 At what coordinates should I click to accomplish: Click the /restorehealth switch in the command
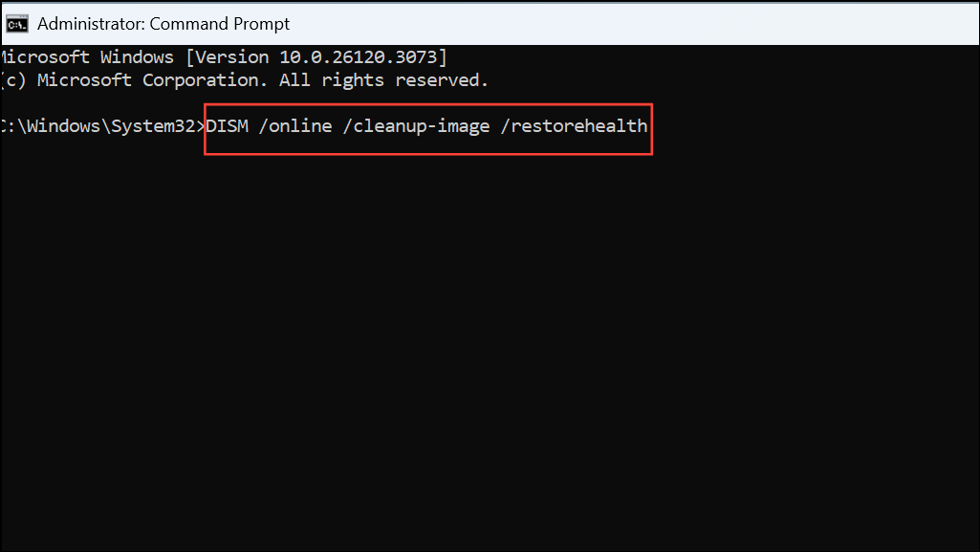[574, 125]
